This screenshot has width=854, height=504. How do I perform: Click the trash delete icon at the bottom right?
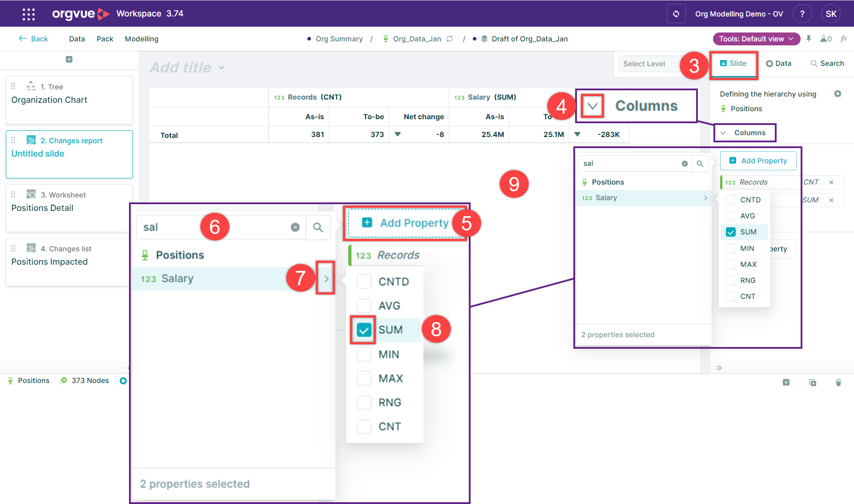838,383
